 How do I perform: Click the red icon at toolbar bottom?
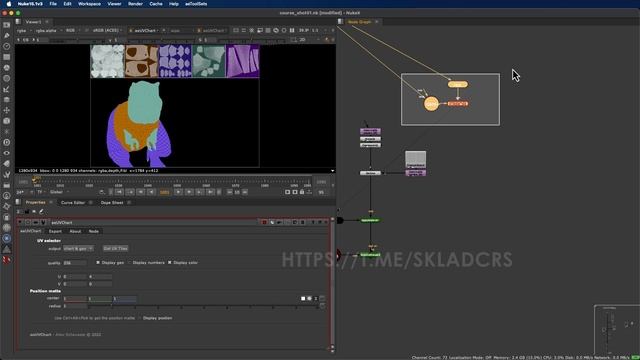pyautogui.click(x=7, y=259)
